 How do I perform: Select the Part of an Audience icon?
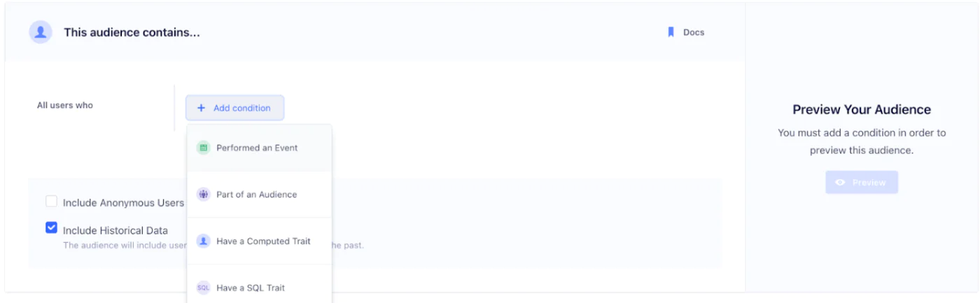(203, 195)
